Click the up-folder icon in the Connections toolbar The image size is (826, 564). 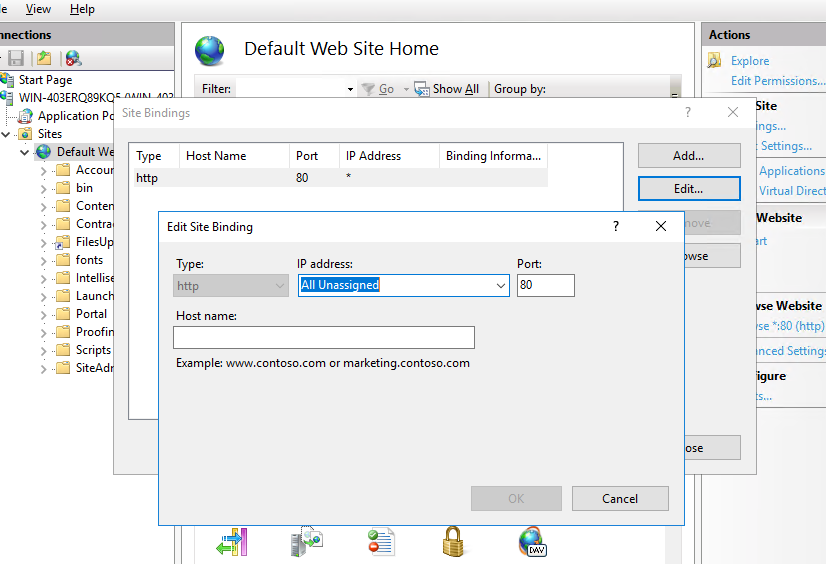(44, 58)
